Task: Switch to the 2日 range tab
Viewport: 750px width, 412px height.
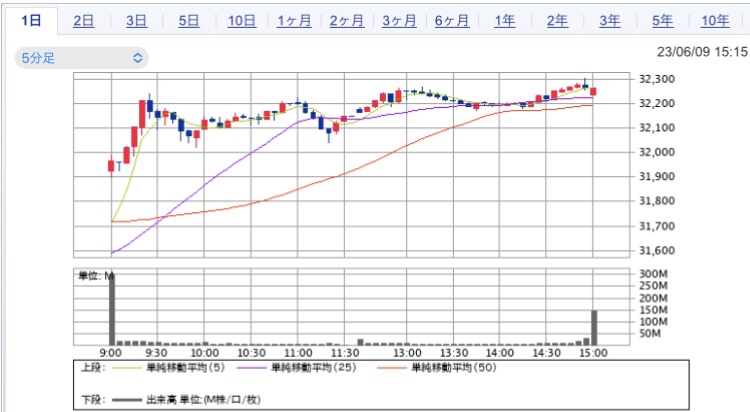Action: click(x=84, y=21)
